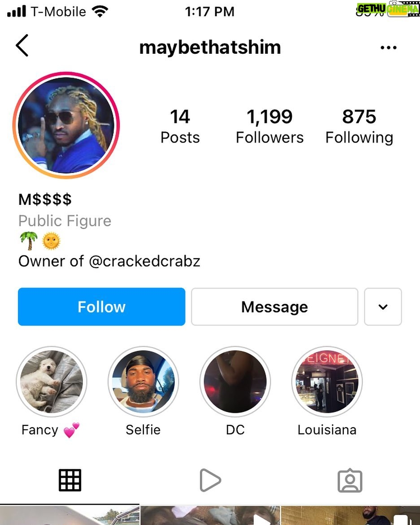Screen dimensions: 420x525
Task: Open the three-dot options menu
Action: pos(389,48)
